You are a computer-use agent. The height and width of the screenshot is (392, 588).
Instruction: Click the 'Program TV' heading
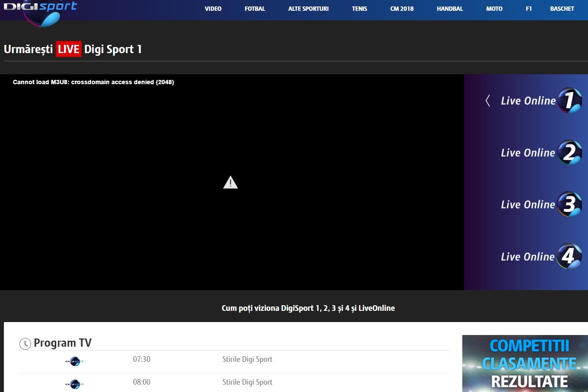coord(63,343)
